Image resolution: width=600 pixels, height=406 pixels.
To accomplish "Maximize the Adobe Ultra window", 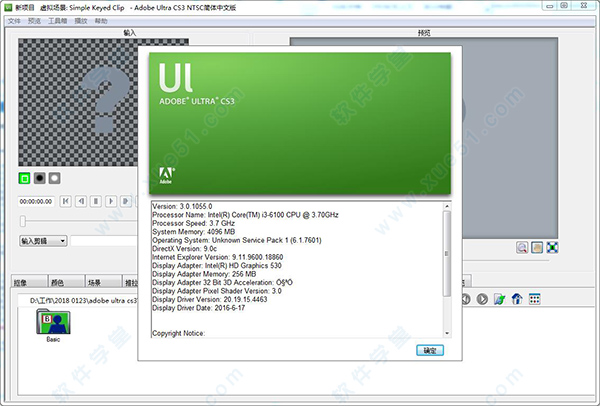I will tap(564, 6).
